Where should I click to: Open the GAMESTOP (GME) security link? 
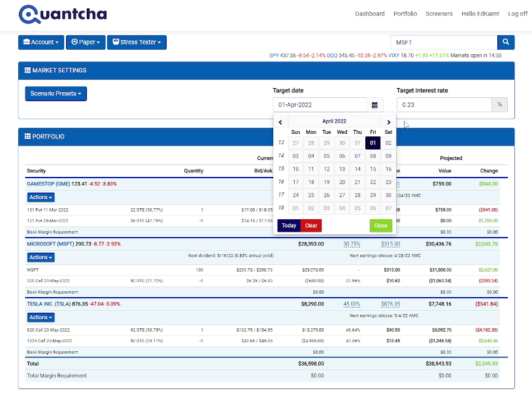click(x=48, y=183)
